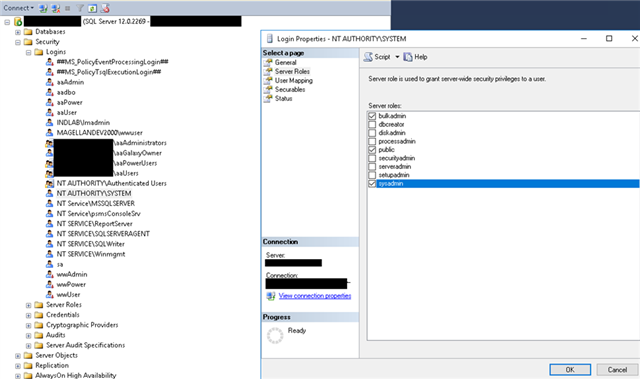Open the User Mapping page

pos(293,80)
